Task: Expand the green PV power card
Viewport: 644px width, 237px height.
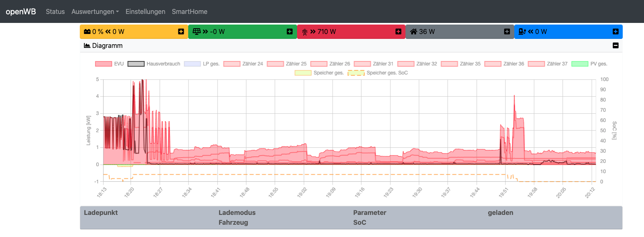Action: point(290,32)
